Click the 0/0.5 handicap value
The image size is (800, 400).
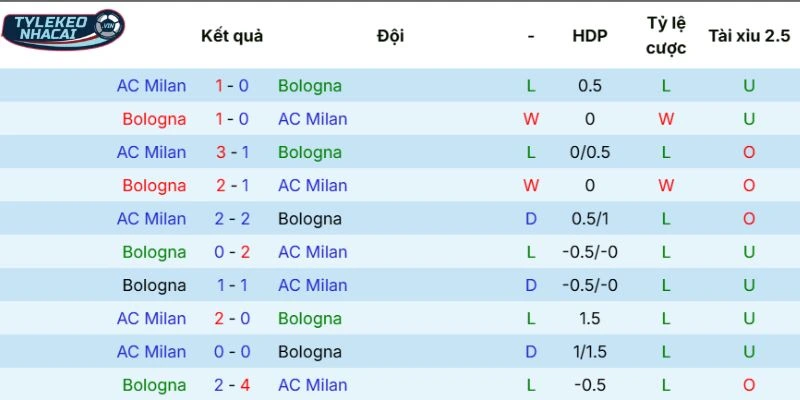click(590, 152)
